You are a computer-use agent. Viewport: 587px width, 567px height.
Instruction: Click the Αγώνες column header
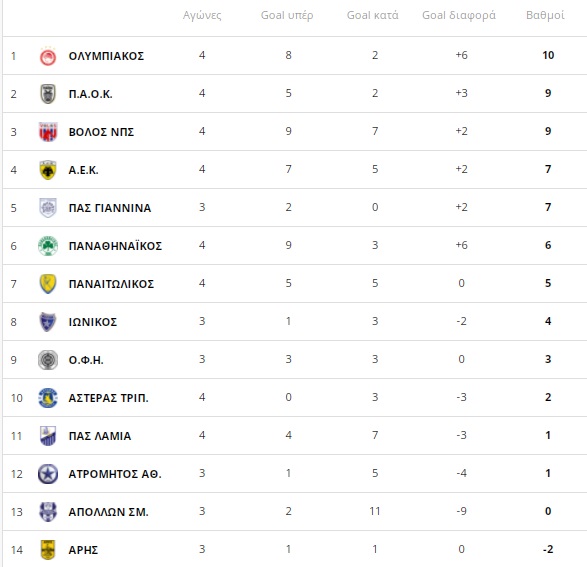pos(202,16)
